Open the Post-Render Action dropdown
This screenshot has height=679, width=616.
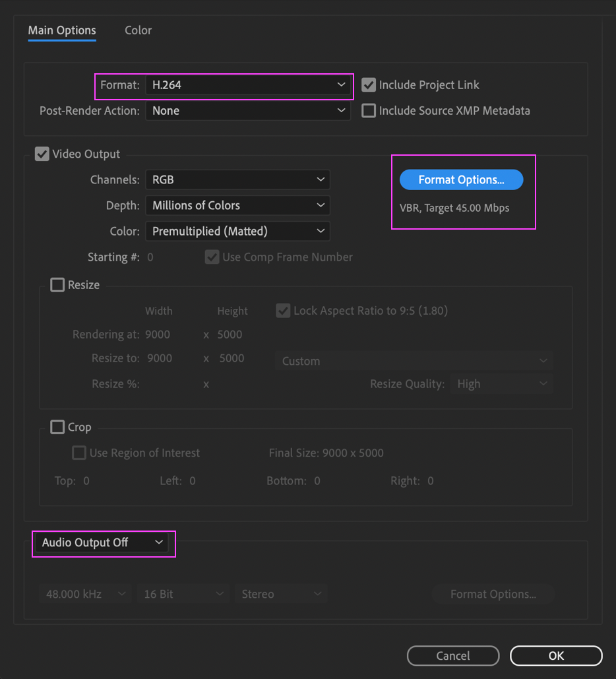pyautogui.click(x=249, y=110)
